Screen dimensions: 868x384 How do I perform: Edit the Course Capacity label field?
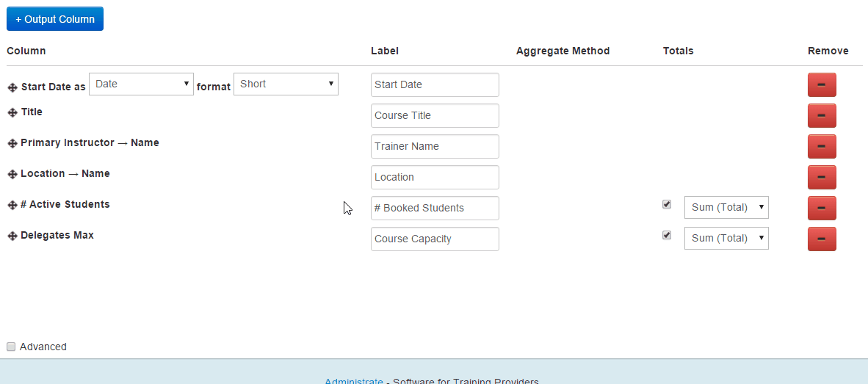[x=435, y=239]
